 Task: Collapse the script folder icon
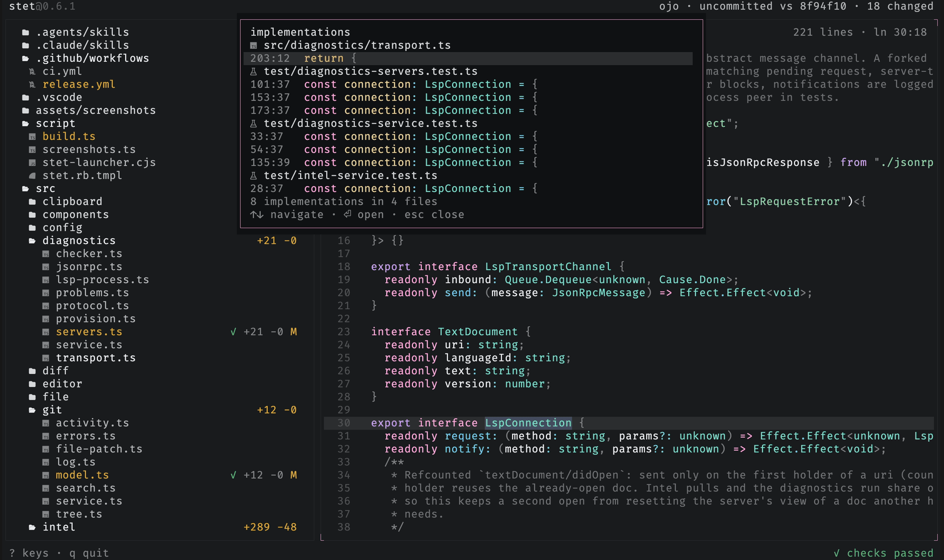25,124
